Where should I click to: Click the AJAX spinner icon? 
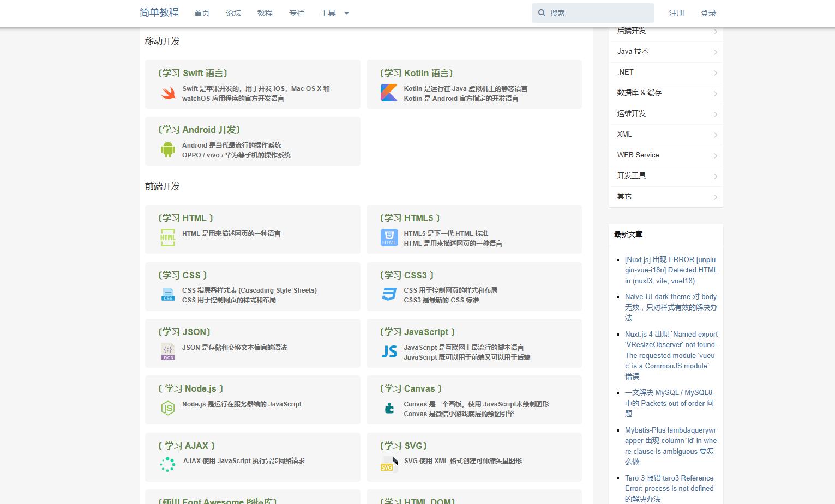point(168,464)
